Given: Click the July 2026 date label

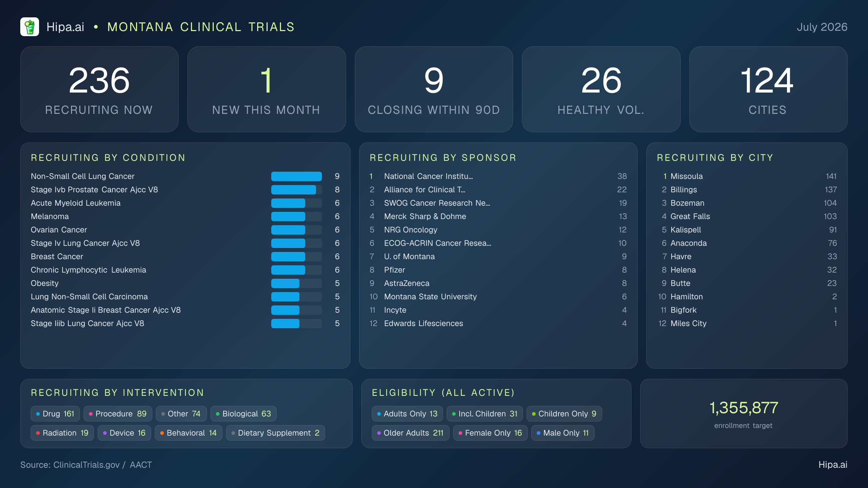Looking at the screenshot, I should 822,27.
